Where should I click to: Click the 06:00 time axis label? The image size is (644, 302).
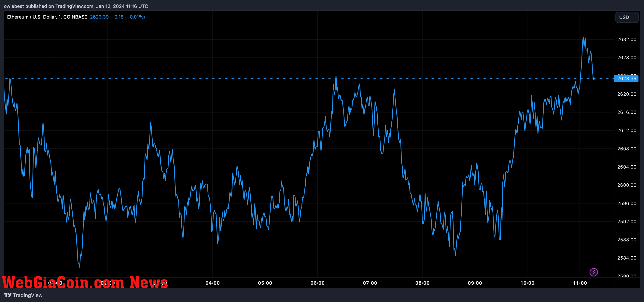pos(317,283)
